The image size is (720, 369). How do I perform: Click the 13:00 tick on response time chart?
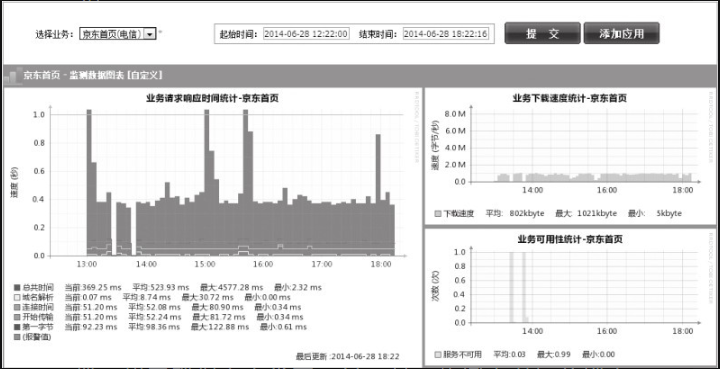coord(87,264)
